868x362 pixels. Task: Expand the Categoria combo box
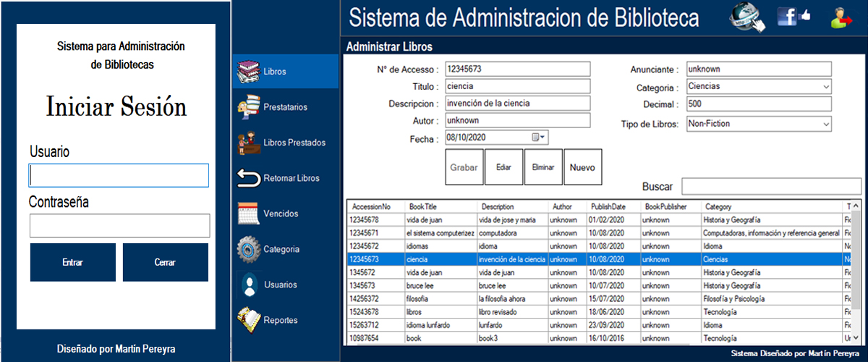825,87
